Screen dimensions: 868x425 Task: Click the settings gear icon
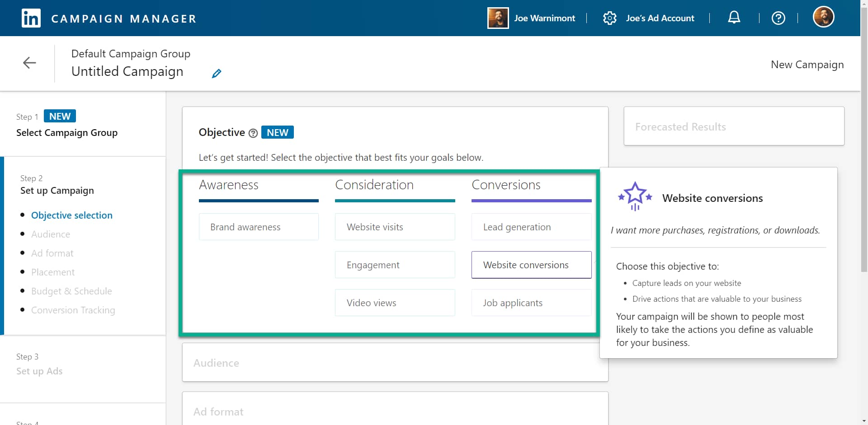pos(610,18)
